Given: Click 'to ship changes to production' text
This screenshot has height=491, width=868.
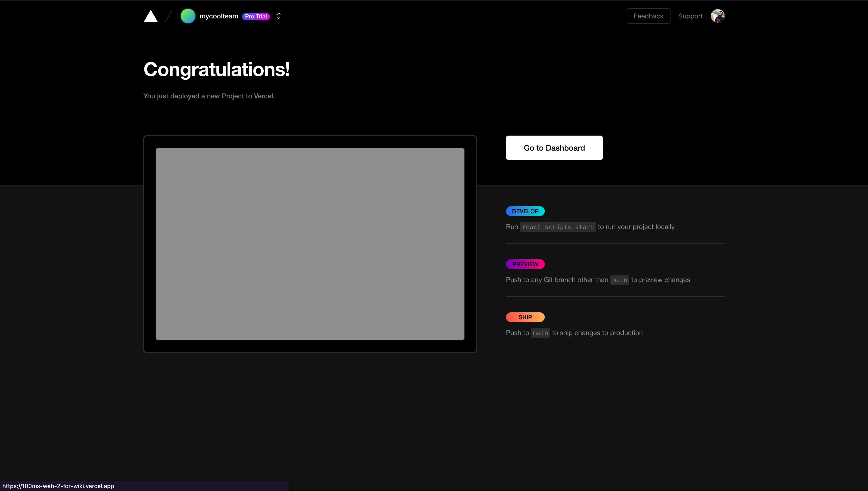Looking at the screenshot, I should point(597,333).
